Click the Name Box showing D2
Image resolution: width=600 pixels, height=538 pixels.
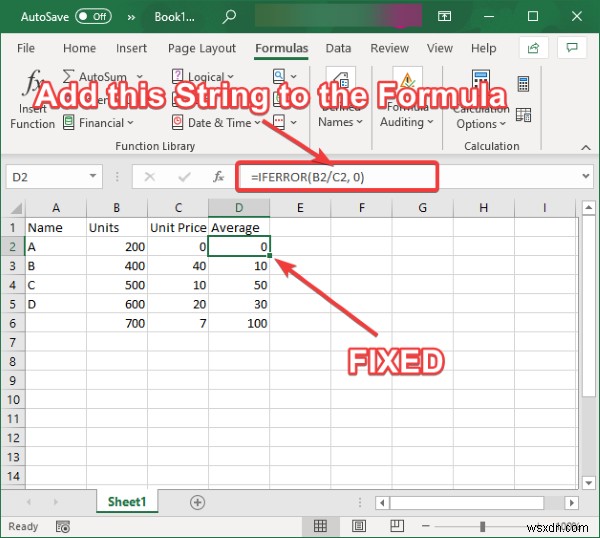[47, 177]
